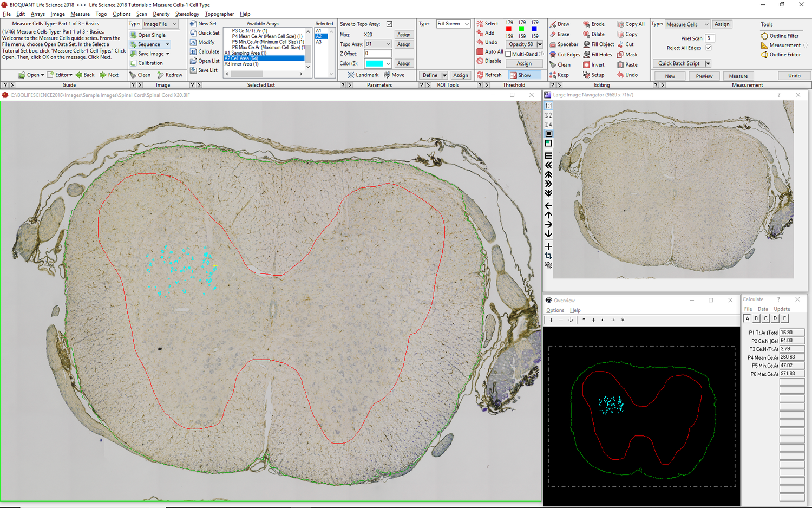Click New Set in Selected List
This screenshot has width=812, height=508.
(x=203, y=24)
